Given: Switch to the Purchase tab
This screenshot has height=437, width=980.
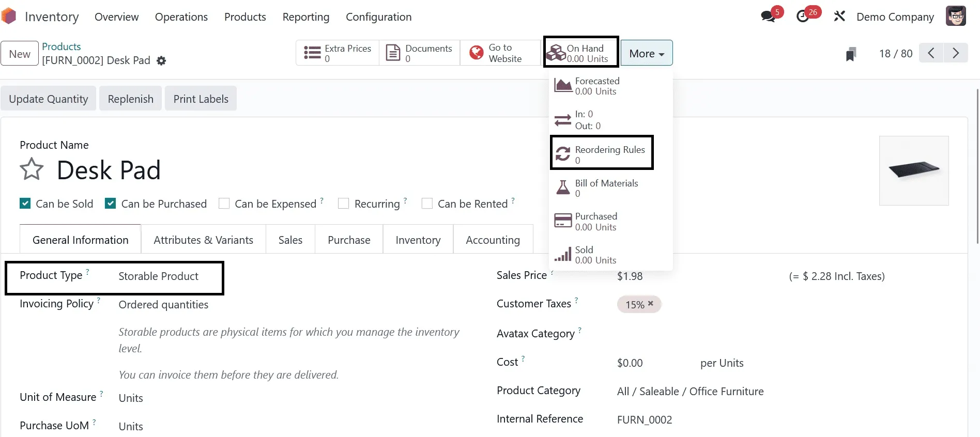Looking at the screenshot, I should (x=349, y=240).
